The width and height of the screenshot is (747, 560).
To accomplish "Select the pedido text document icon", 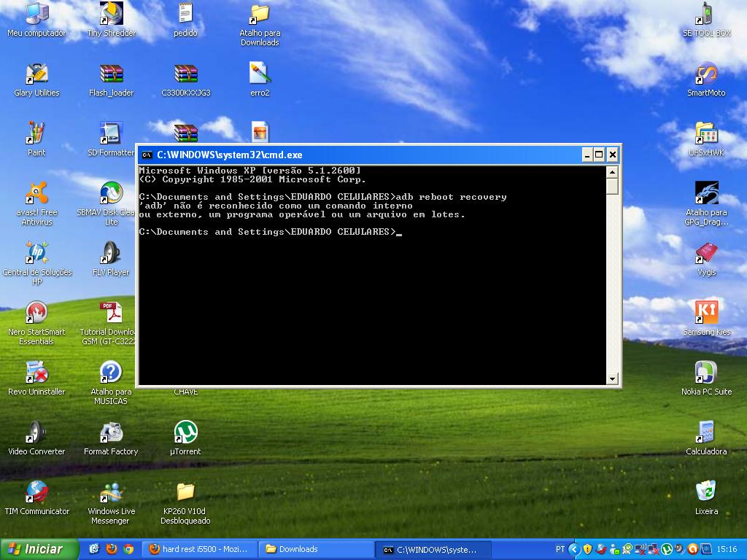I will [185, 20].
